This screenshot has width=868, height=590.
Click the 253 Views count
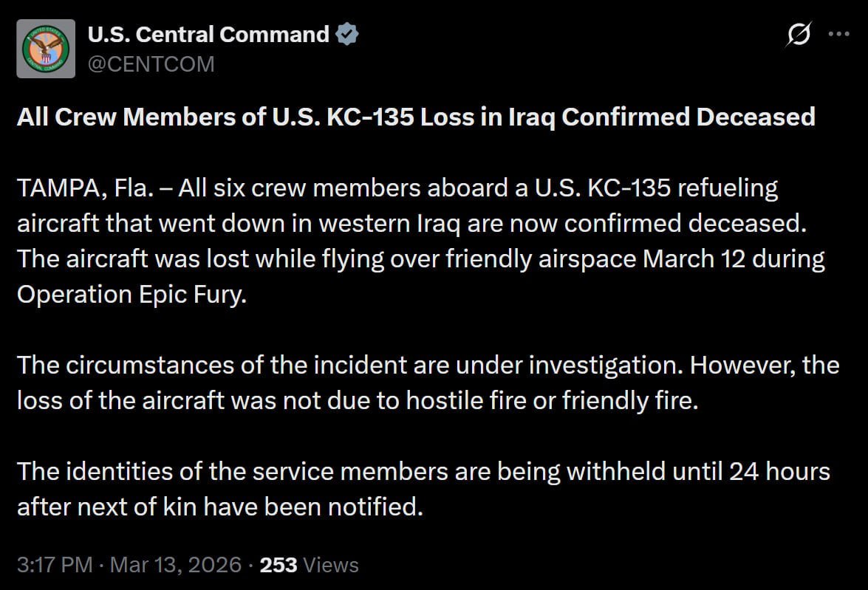pyautogui.click(x=310, y=565)
